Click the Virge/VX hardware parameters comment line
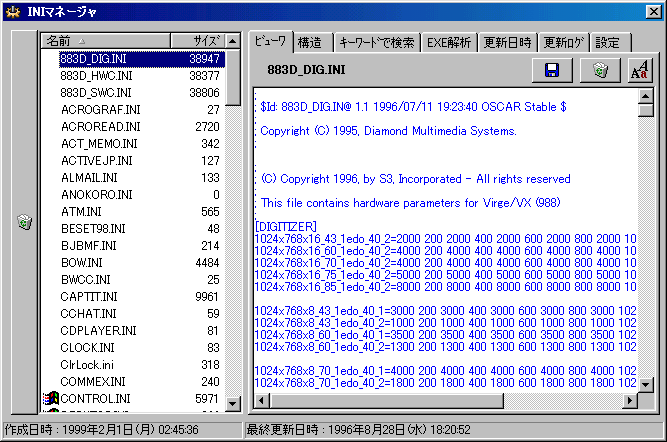Viewport: 667px width, 442px height. coord(410,203)
